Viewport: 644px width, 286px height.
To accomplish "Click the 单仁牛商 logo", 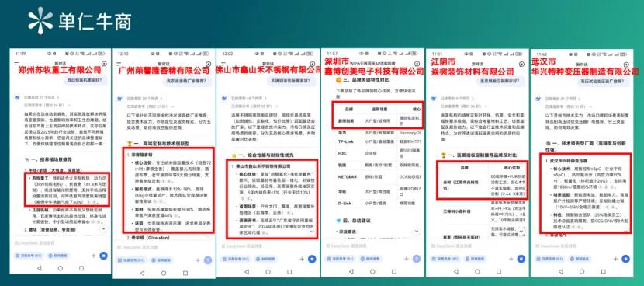I will point(80,20).
